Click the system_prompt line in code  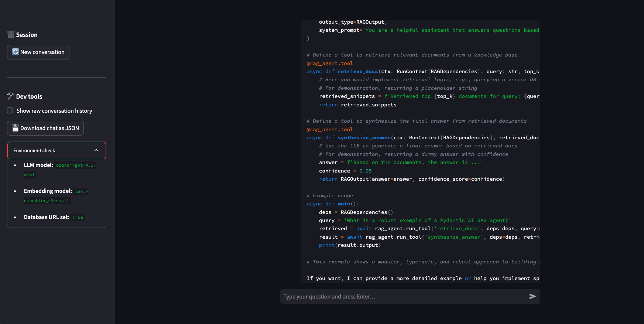click(x=429, y=30)
